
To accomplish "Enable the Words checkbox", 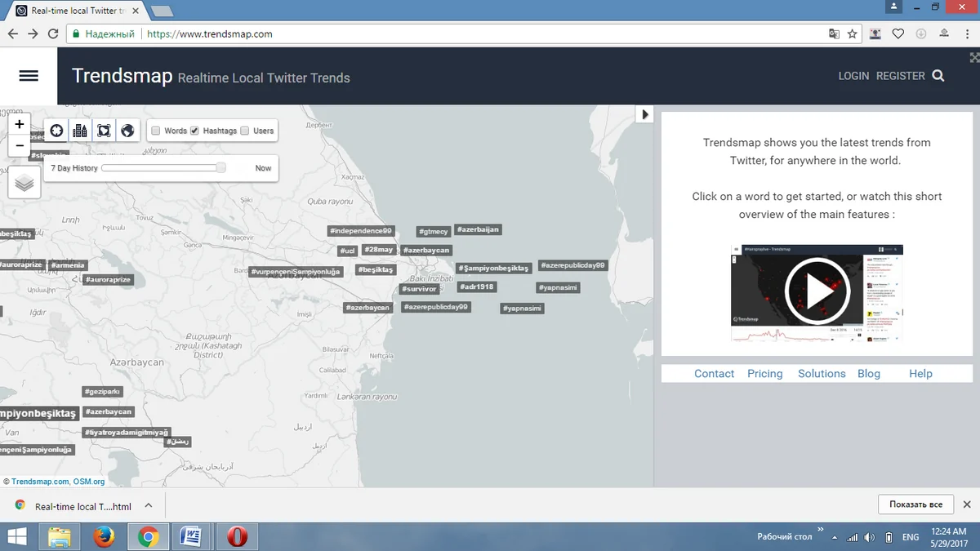I will coord(156,131).
